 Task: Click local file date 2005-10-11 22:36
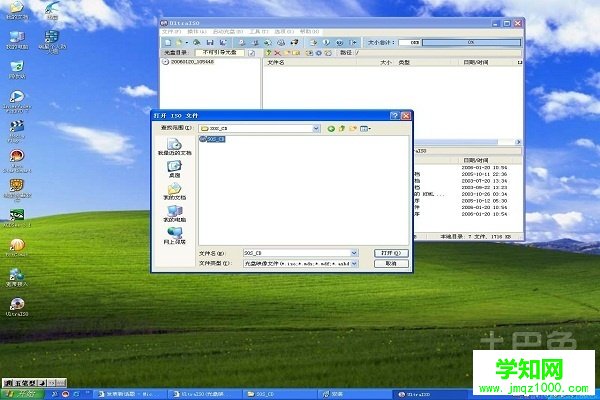coord(484,174)
